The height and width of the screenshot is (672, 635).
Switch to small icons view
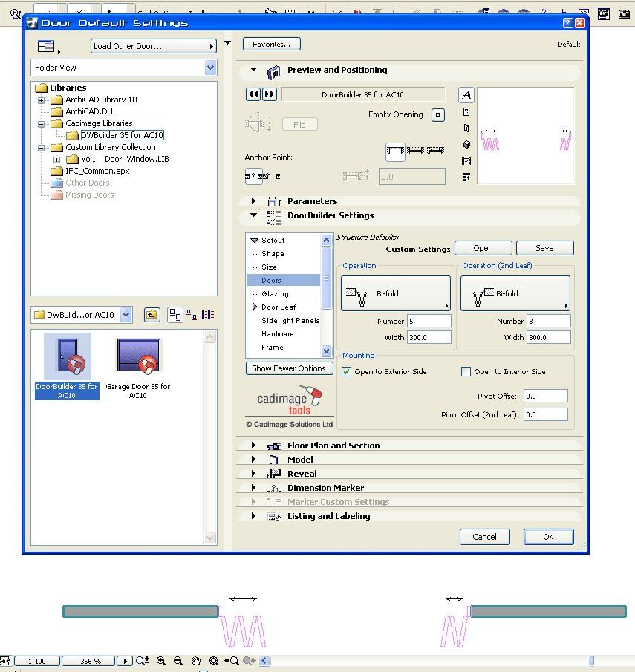coord(192,315)
